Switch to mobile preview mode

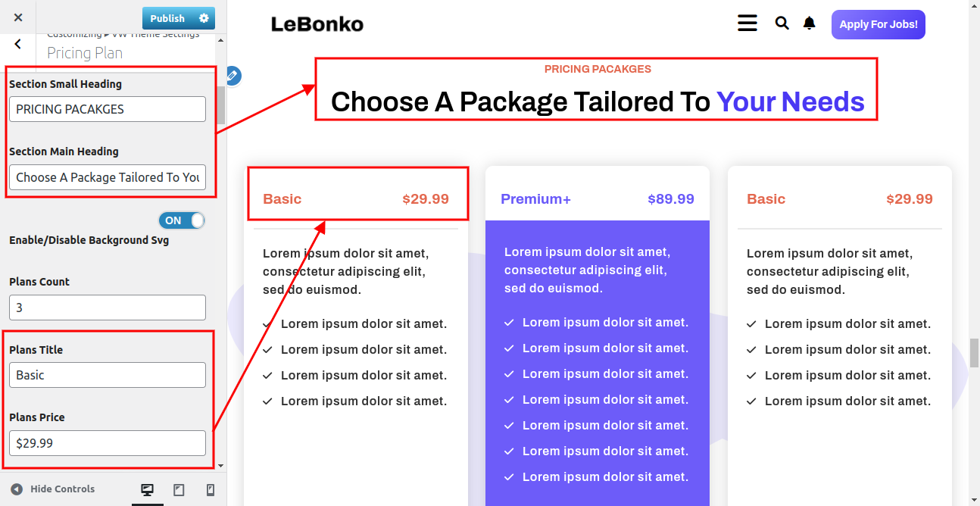(x=211, y=490)
